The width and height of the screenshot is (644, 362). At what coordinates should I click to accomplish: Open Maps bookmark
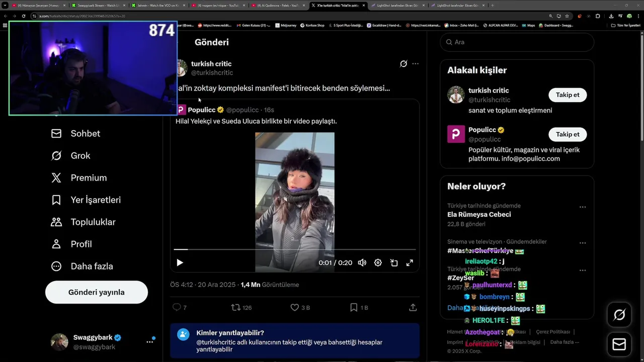point(528,25)
